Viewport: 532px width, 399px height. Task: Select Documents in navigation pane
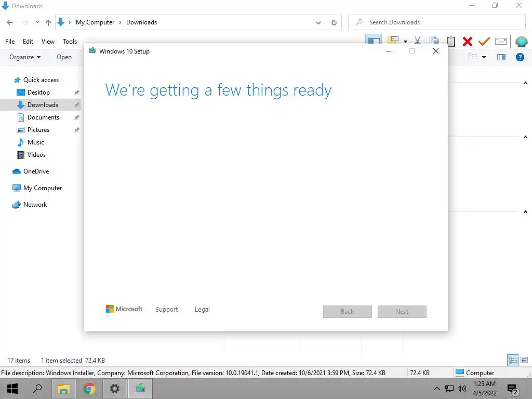tap(43, 117)
